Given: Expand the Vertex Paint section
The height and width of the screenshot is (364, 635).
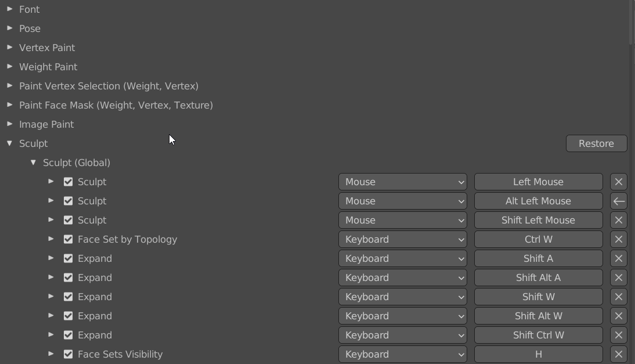Looking at the screenshot, I should click(10, 48).
